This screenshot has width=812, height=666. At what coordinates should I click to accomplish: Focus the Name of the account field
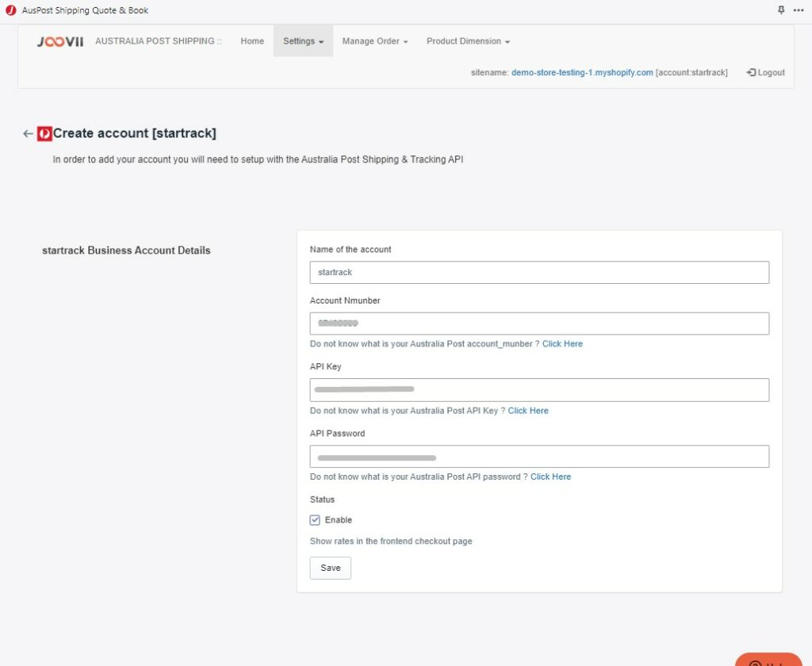539,273
